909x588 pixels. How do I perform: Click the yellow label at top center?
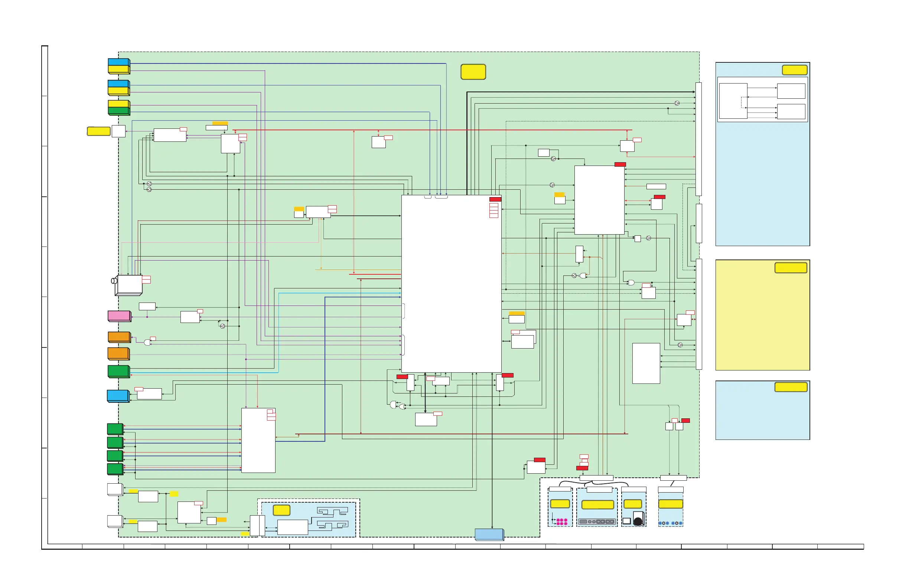click(x=473, y=72)
